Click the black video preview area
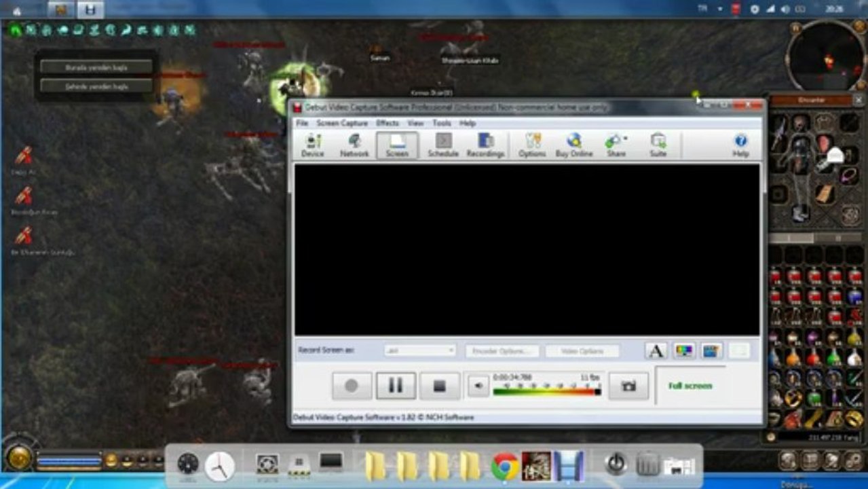 (x=527, y=249)
